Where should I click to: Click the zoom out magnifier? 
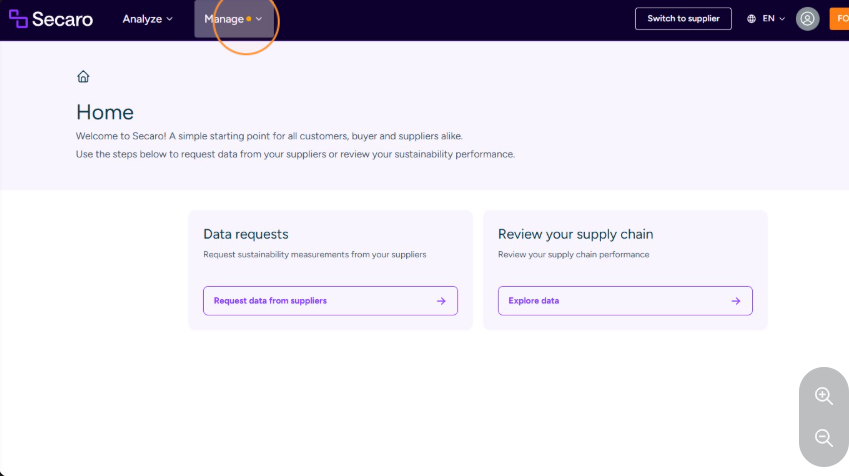click(x=824, y=438)
